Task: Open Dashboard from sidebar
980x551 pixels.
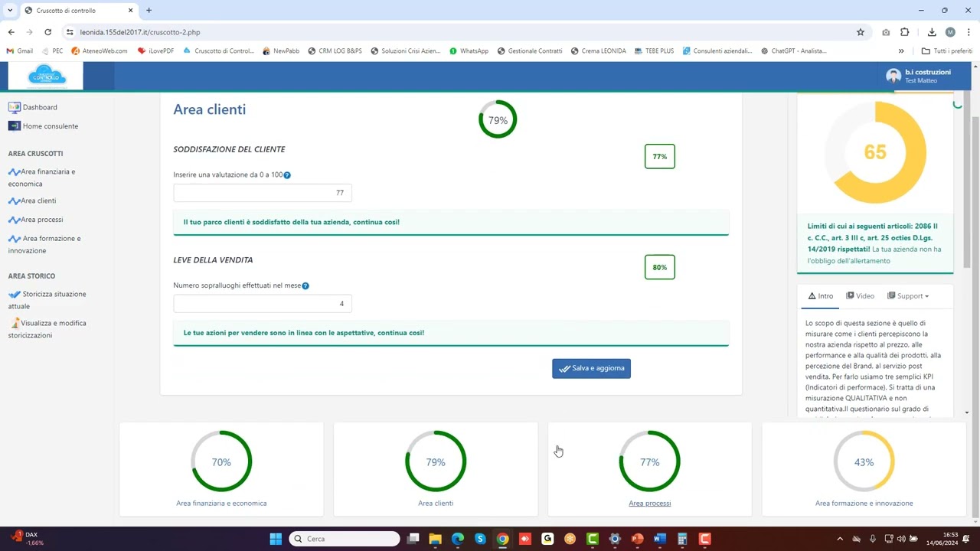Action: point(39,107)
